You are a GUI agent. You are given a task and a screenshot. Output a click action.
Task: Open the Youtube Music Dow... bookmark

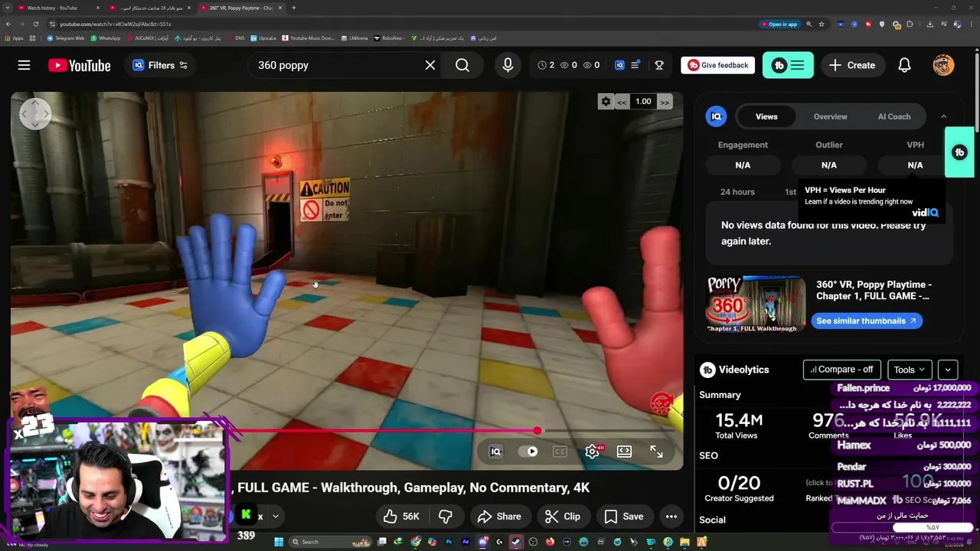(308, 38)
